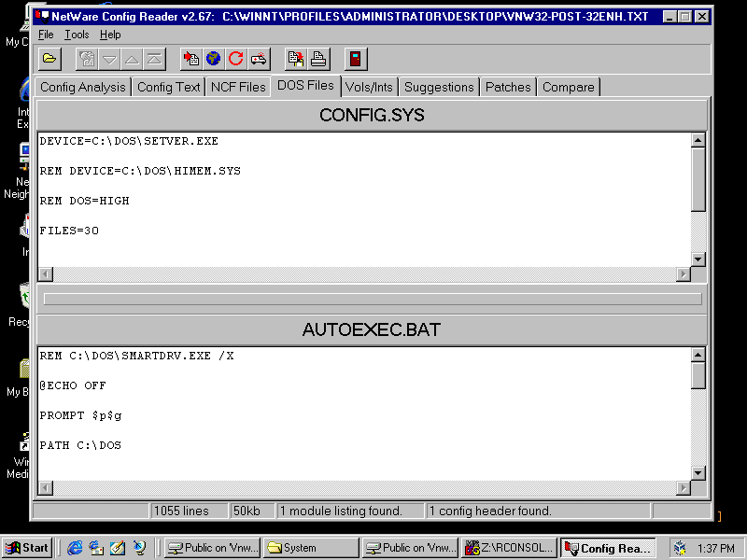Click the REM C:\DOS\SMARTDRV.EXE /X line
Viewport: 747px width, 560px height.
pos(136,357)
